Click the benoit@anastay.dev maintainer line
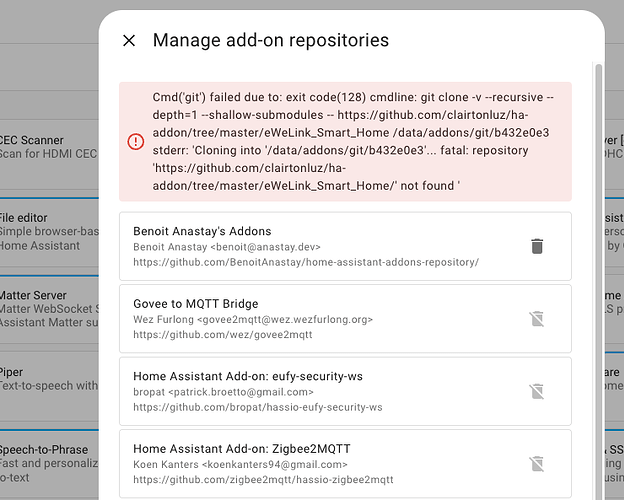The width and height of the screenshot is (624, 500). [227, 247]
